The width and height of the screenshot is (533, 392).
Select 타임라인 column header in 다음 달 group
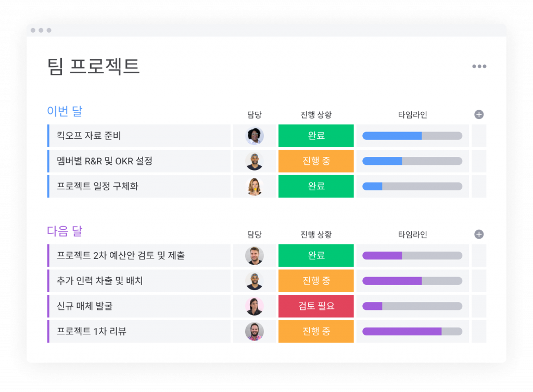coord(412,234)
